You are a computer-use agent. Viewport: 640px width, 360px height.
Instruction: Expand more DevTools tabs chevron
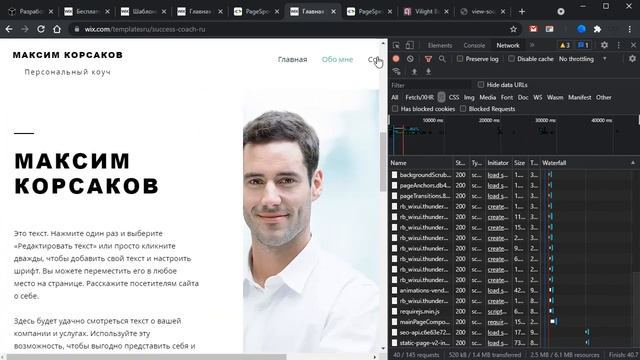pyautogui.click(x=532, y=45)
